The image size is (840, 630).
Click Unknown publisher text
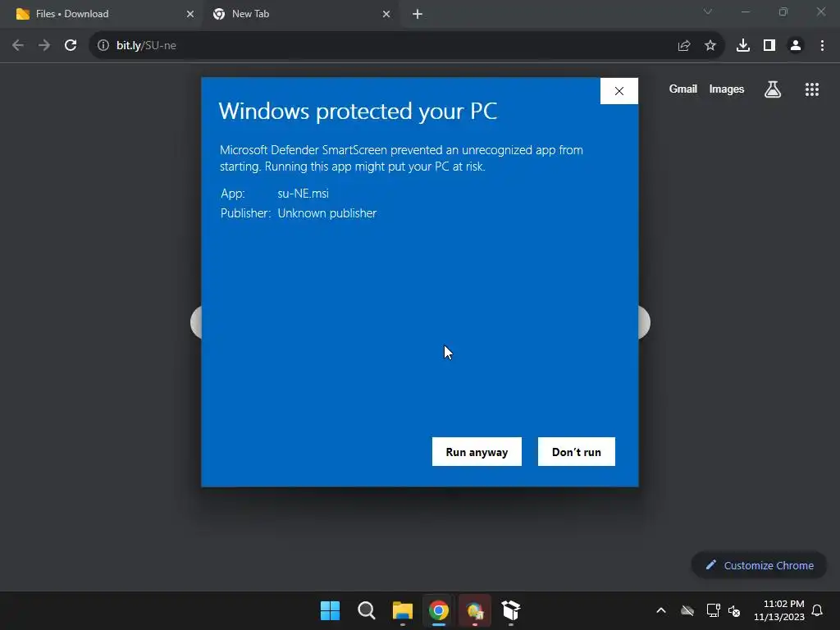[326, 213]
